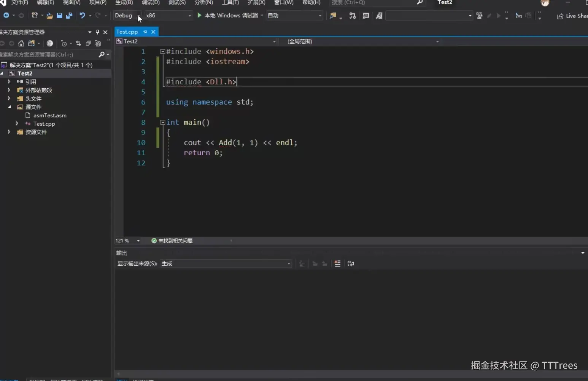Toggle pin on Solution Explorer panel
588x381 pixels.
[97, 32]
